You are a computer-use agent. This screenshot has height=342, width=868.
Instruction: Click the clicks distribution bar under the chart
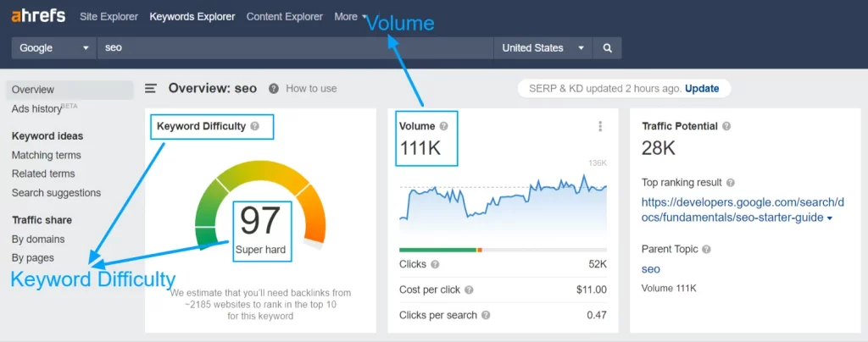[x=503, y=250]
